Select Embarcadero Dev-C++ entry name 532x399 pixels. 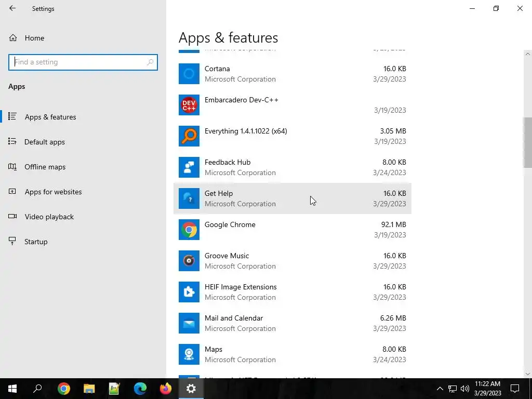click(x=241, y=100)
